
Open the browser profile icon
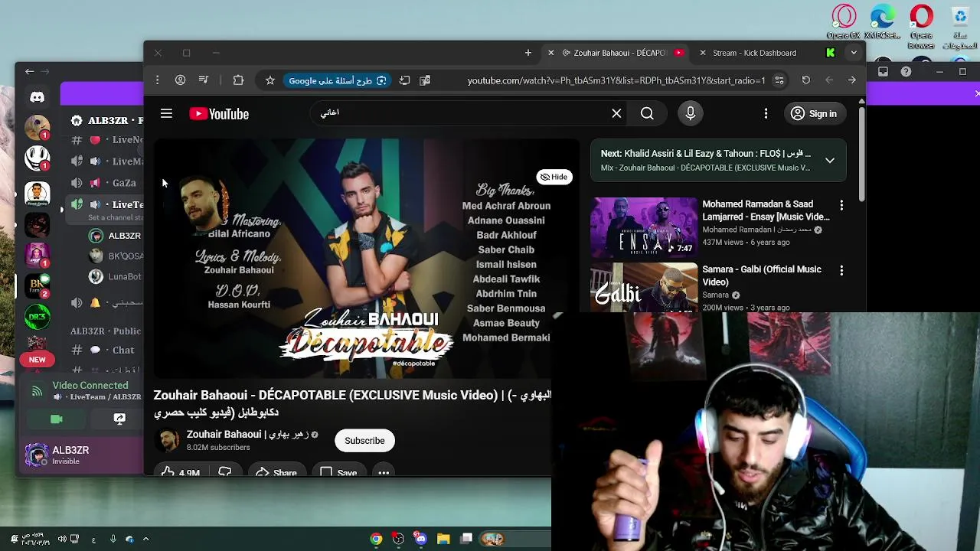(180, 80)
